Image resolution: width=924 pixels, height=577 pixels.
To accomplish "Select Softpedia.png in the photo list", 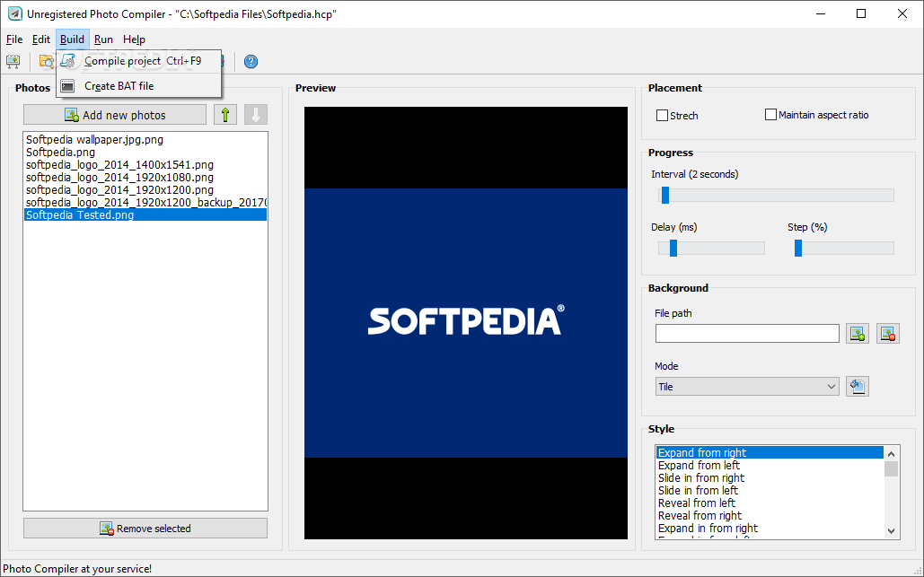I will pos(145,152).
